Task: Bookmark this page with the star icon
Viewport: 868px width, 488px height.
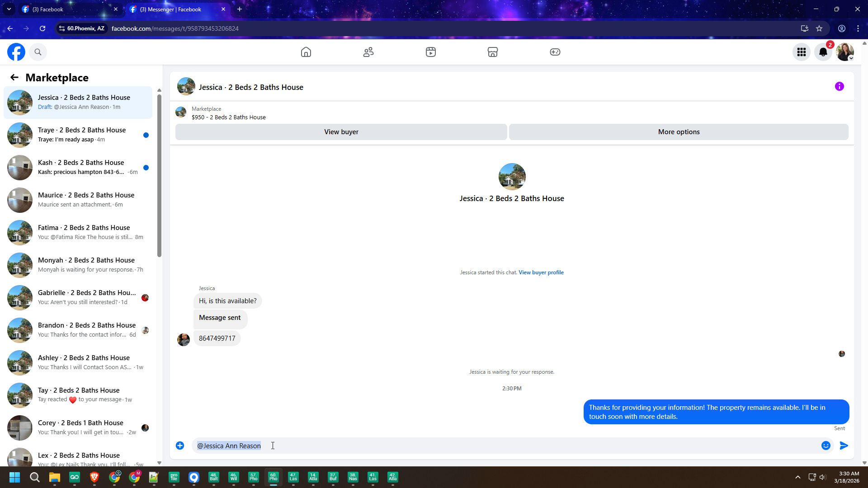Action: pos(819,28)
